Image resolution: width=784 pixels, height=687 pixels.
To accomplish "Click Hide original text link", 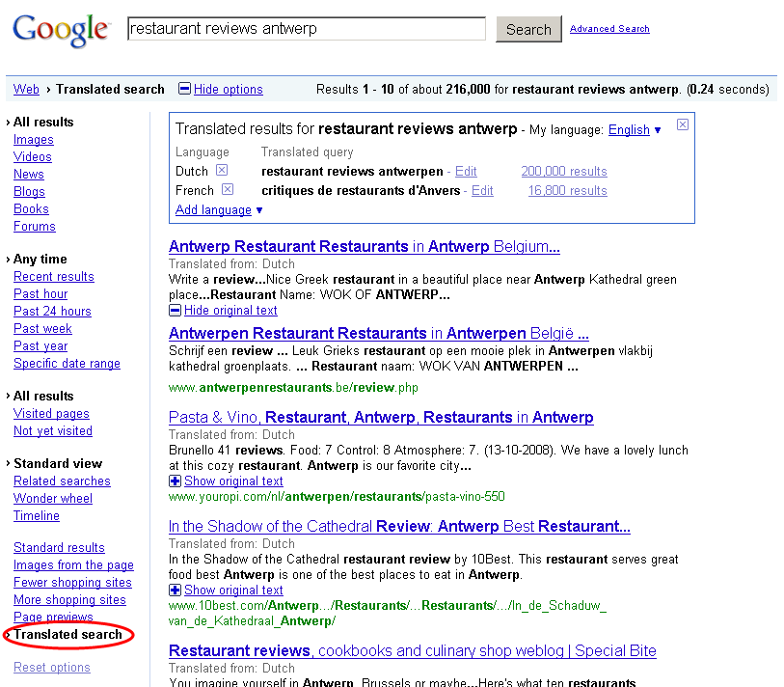I will pos(230,311).
